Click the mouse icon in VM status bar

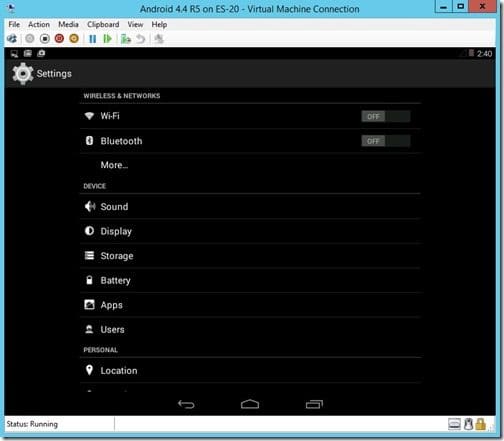pyautogui.click(x=468, y=424)
